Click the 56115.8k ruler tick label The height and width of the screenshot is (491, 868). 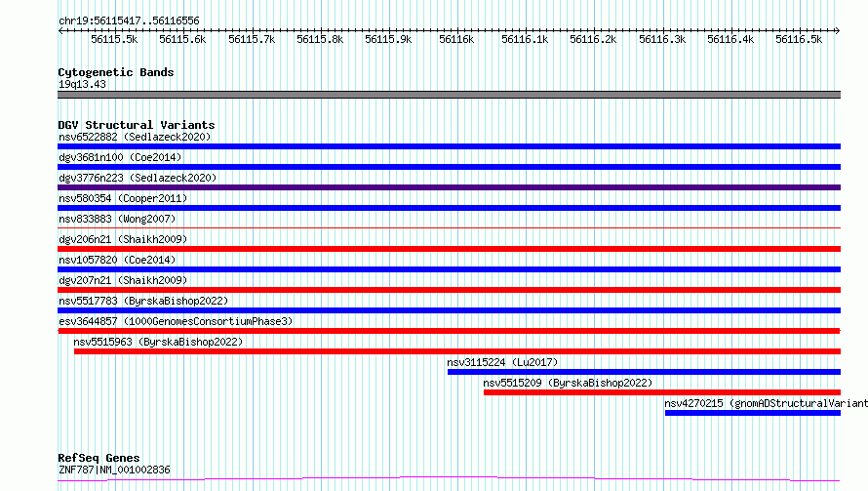[x=320, y=39]
